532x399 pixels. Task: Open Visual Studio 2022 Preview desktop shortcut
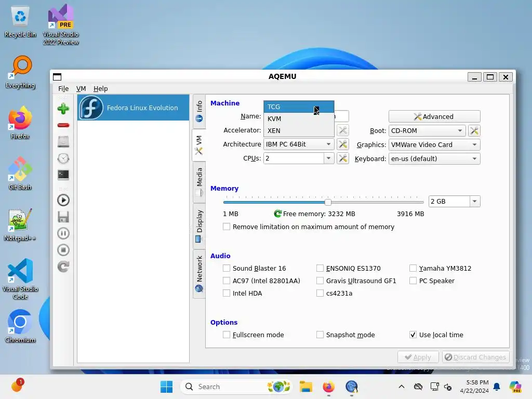61,25
